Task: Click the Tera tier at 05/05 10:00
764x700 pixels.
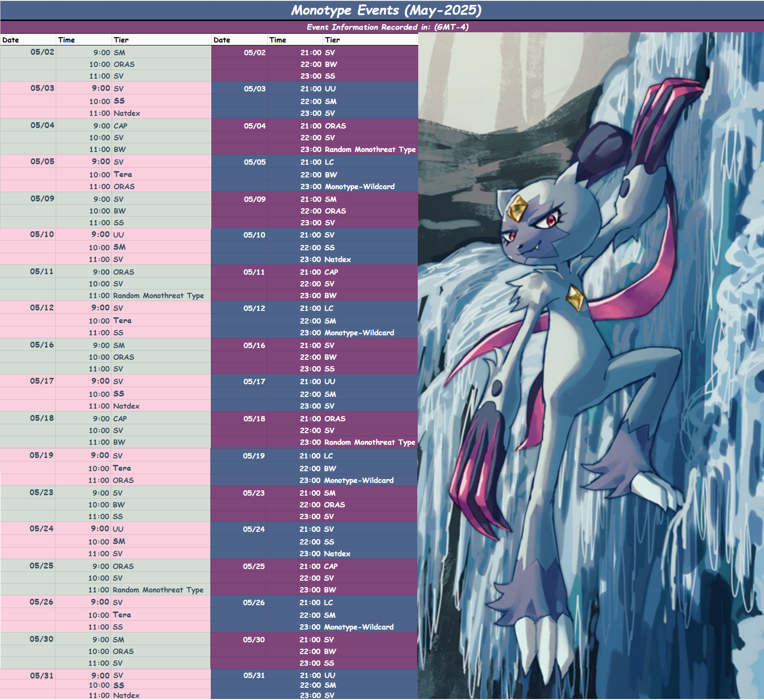Action: (123, 174)
